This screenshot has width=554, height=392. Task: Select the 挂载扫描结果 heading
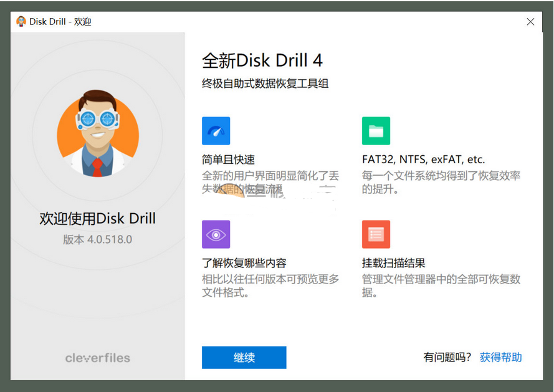[394, 263]
